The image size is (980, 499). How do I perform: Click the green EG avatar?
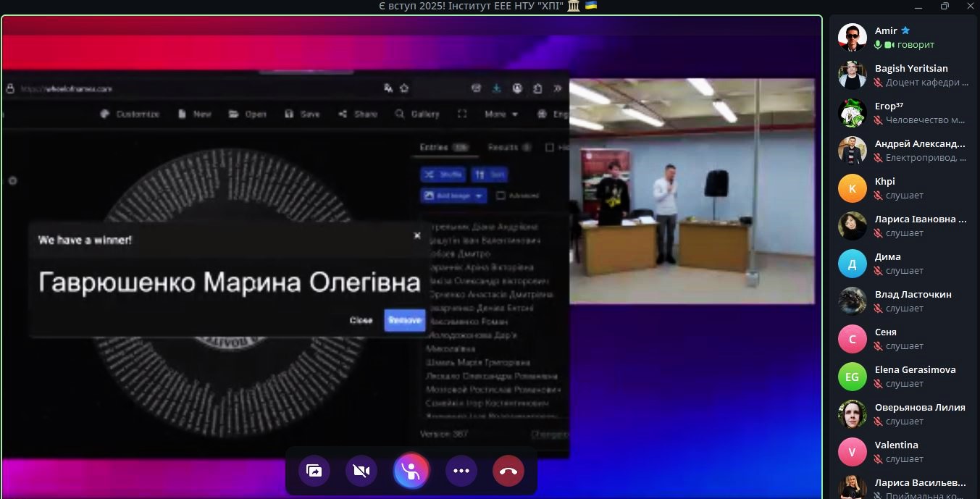(853, 377)
